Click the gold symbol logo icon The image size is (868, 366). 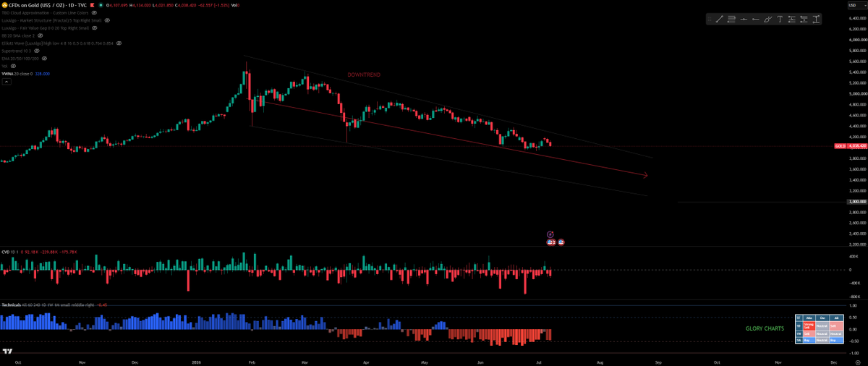pyautogui.click(x=4, y=5)
